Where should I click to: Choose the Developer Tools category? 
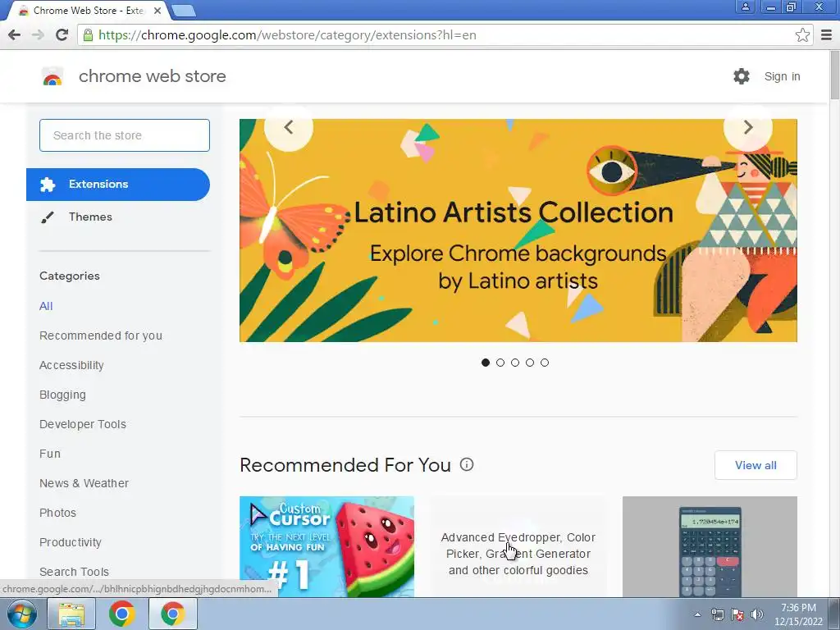(x=83, y=424)
